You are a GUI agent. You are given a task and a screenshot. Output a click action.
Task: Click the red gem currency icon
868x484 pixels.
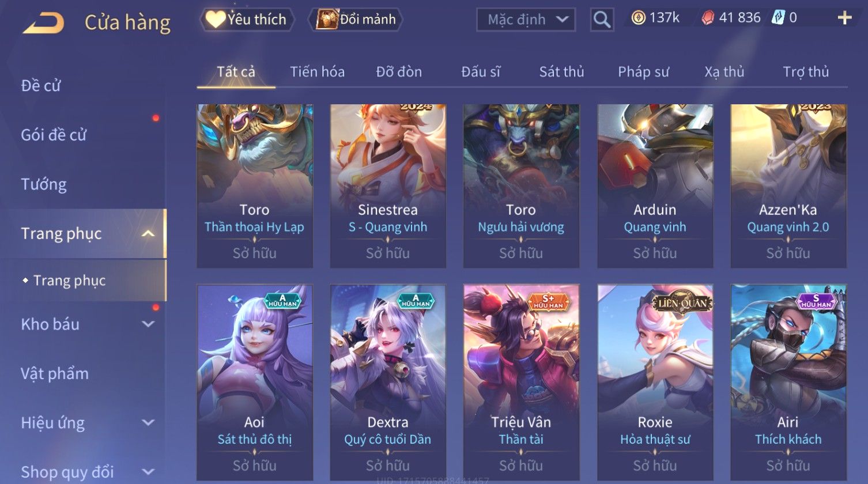pos(707,18)
